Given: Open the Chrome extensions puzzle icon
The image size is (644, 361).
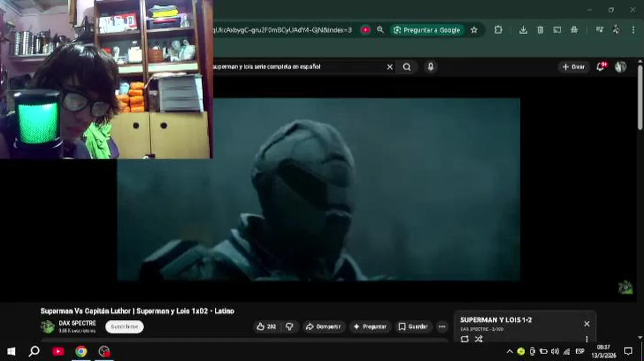Looking at the screenshot, I should coord(498,30).
